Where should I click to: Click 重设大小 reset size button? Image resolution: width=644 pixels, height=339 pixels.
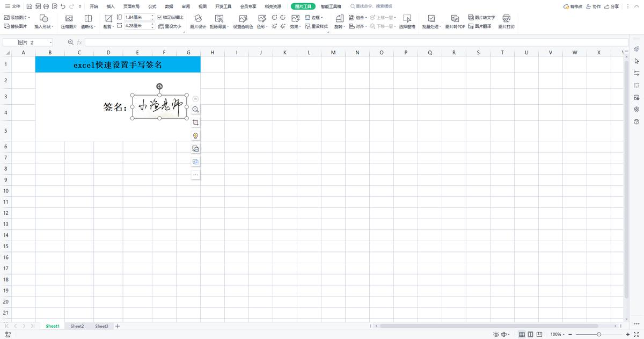(170, 26)
